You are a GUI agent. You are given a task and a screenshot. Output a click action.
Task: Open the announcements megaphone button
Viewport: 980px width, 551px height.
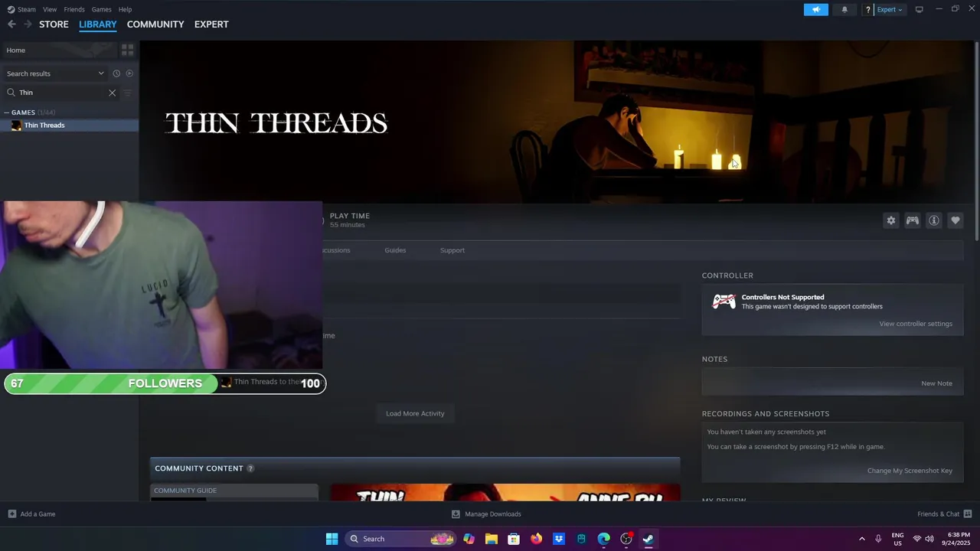point(816,9)
